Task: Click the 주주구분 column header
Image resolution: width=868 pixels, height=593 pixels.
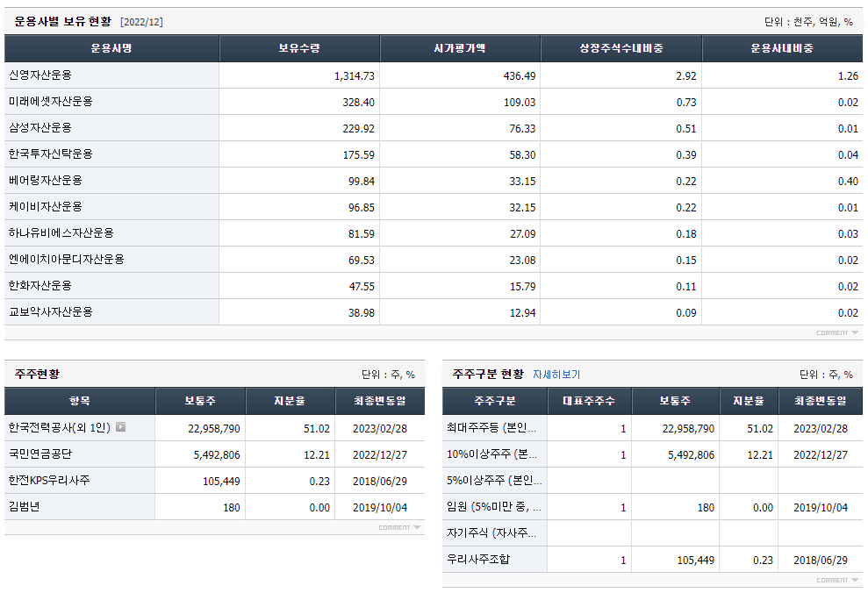Action: [495, 401]
